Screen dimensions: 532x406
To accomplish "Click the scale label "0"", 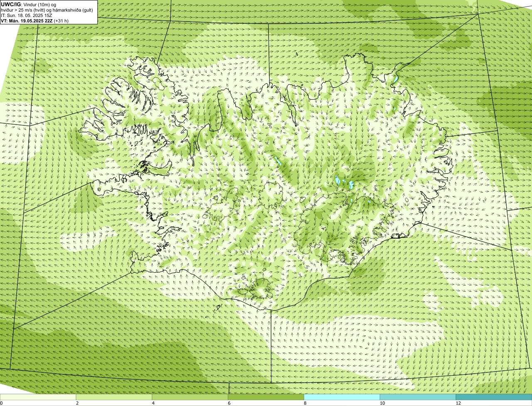I will (1, 403).
